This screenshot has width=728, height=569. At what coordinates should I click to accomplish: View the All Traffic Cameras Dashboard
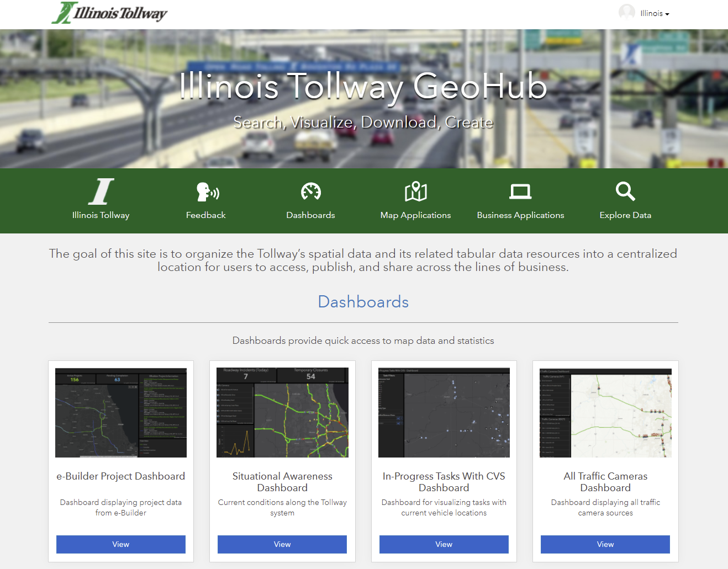pos(605,544)
